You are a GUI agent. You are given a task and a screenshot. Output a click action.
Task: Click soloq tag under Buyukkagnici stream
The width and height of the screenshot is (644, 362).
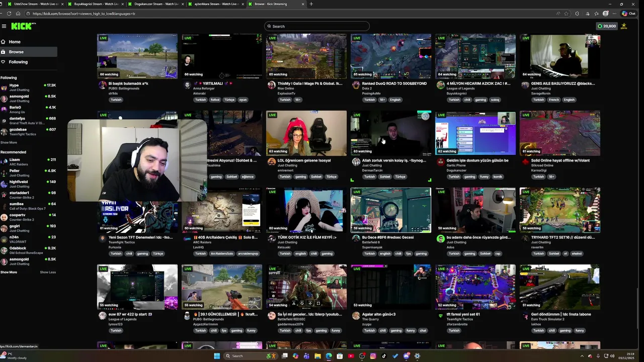(495, 100)
